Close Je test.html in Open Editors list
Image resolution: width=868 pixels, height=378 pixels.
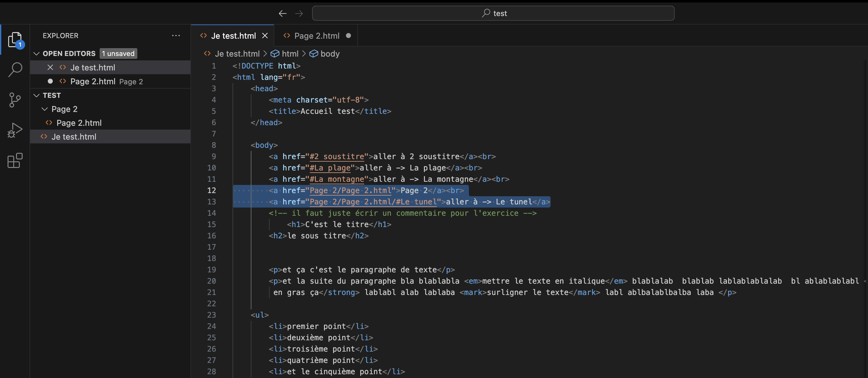(x=50, y=67)
